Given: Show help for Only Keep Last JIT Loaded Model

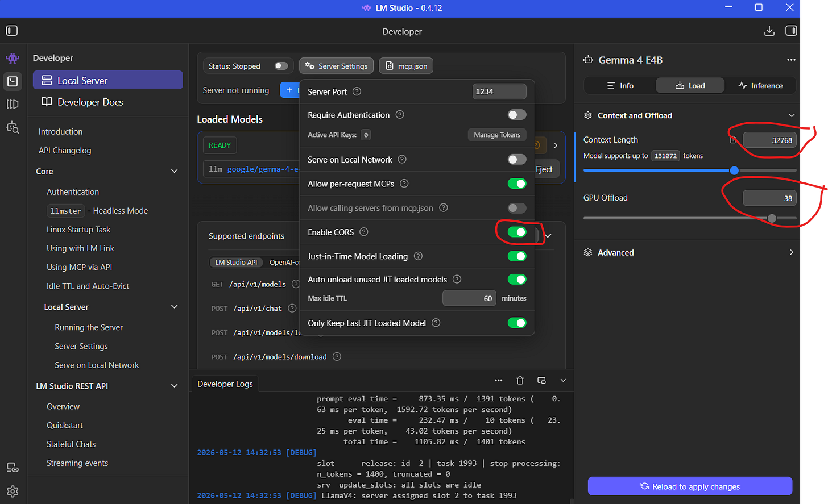Looking at the screenshot, I should pyautogui.click(x=436, y=323).
